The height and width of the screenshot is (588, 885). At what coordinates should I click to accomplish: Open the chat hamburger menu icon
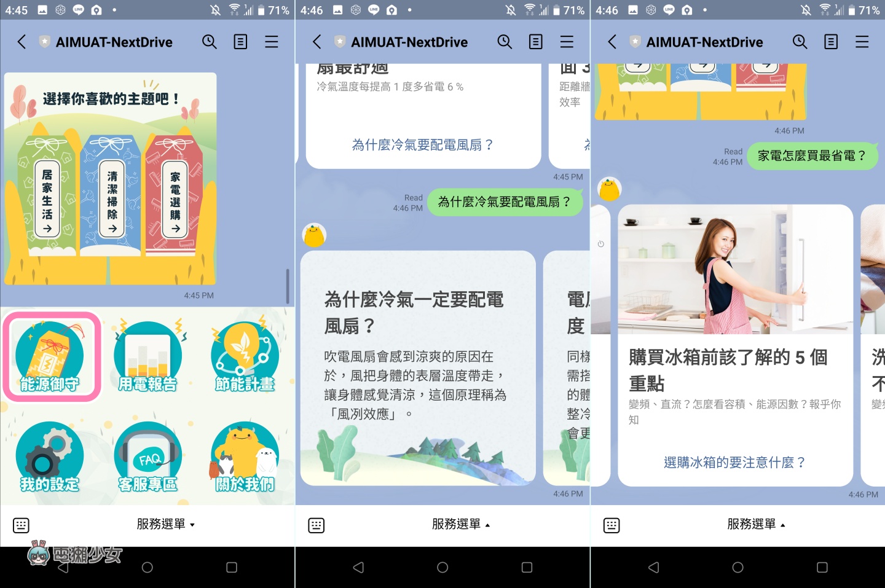271,42
